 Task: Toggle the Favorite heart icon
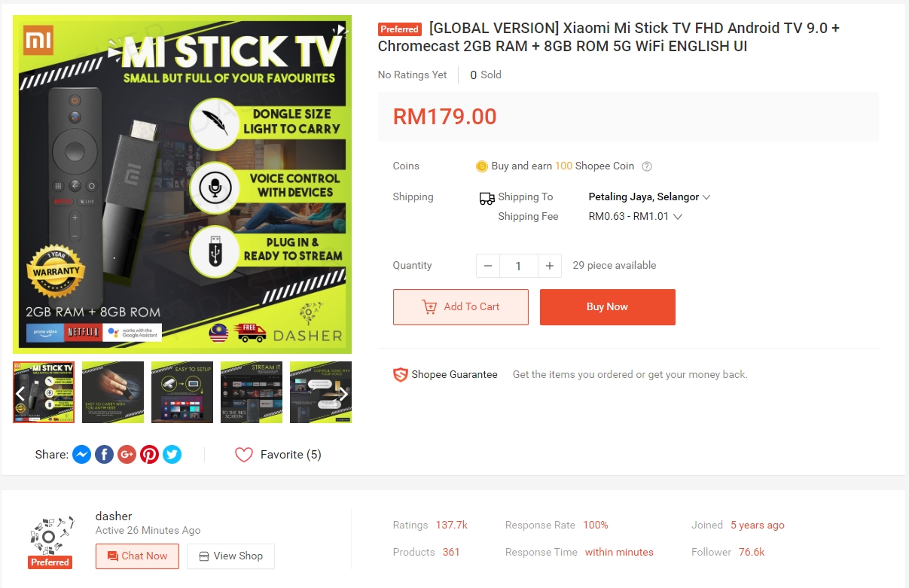(x=244, y=455)
